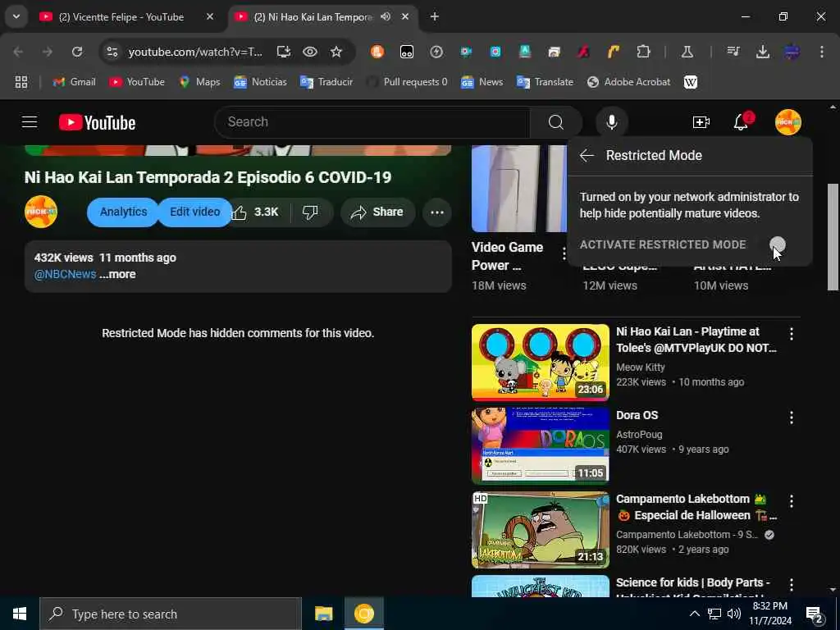The height and width of the screenshot is (630, 840).
Task: Click eye icon in address bar
Action: 309,52
